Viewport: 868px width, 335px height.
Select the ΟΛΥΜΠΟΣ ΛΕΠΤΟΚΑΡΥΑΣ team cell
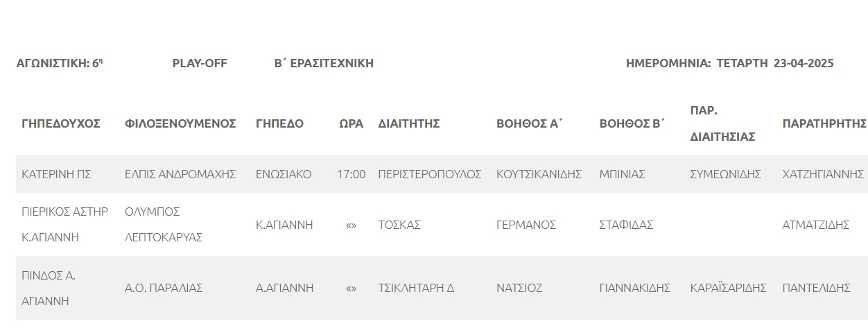[164, 224]
